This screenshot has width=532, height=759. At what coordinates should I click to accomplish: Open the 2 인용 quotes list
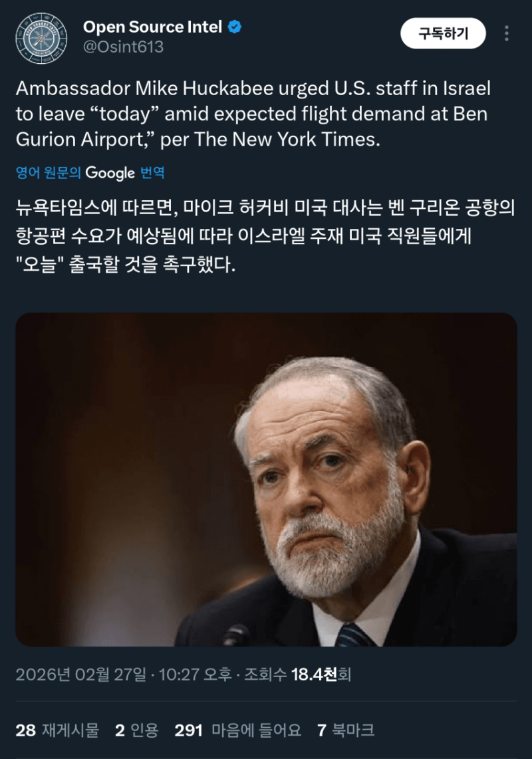point(137,730)
